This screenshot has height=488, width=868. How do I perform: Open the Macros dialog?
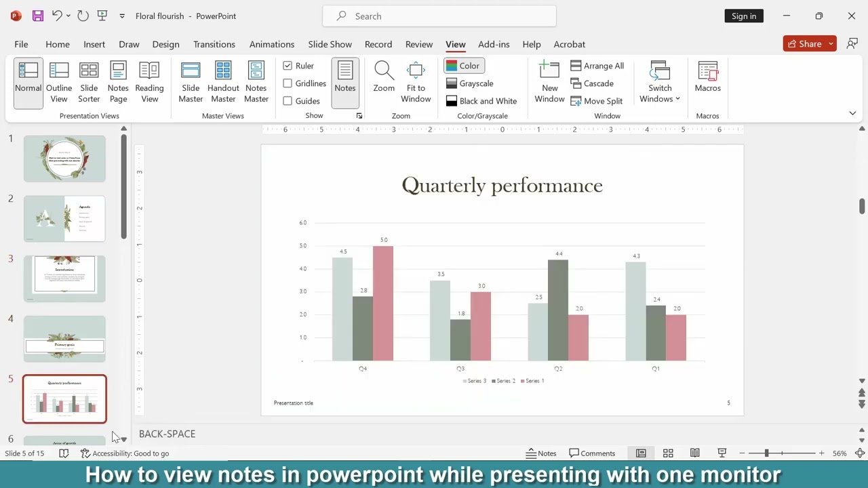[707, 77]
